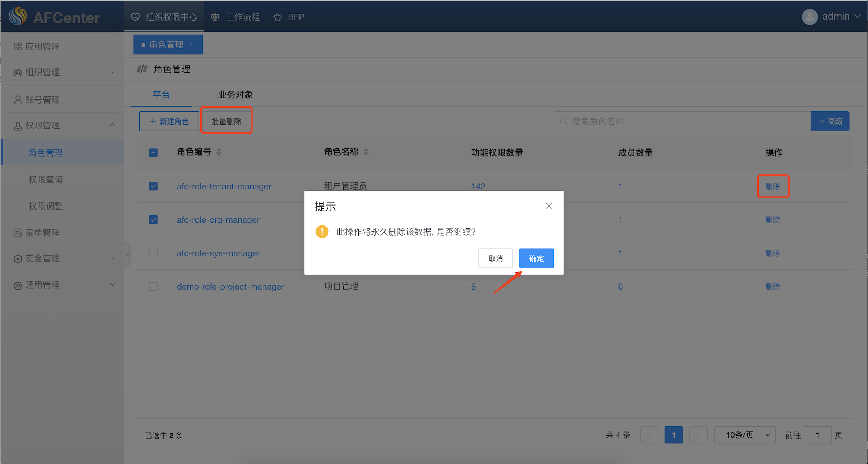Click the sort arrows beside 角色名称

point(366,152)
